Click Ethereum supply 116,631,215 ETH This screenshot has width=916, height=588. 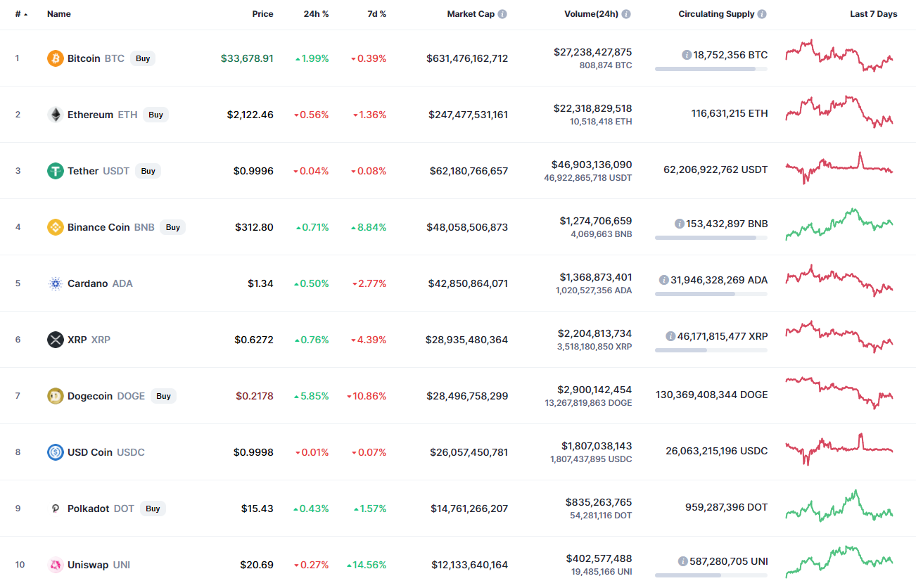pyautogui.click(x=730, y=113)
